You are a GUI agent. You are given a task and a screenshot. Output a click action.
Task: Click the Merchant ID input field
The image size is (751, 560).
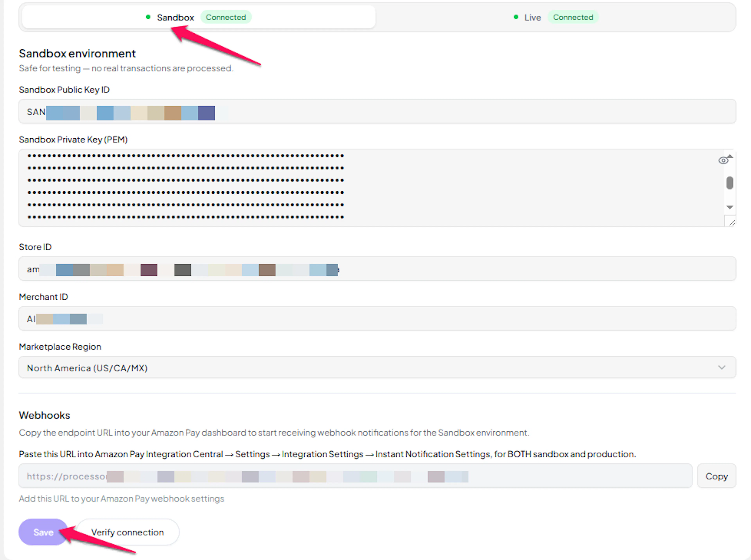pyautogui.click(x=377, y=319)
